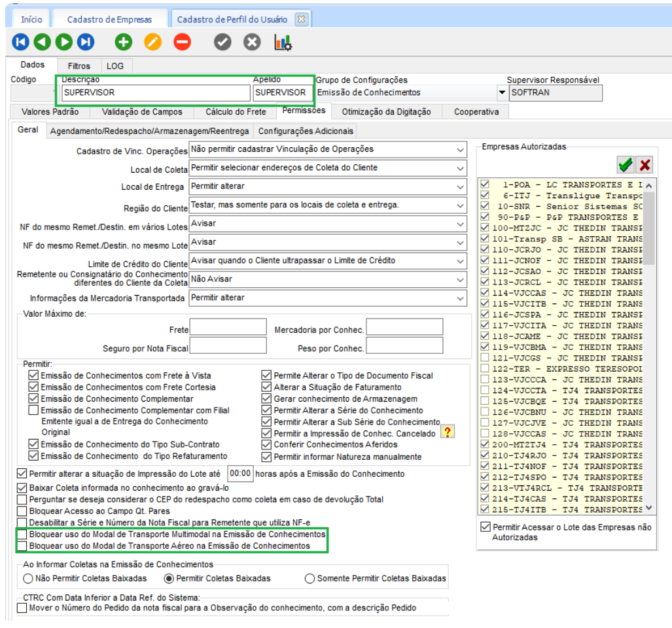
Task: Switch to the Cálculo do Frete tab
Action: 236,112
